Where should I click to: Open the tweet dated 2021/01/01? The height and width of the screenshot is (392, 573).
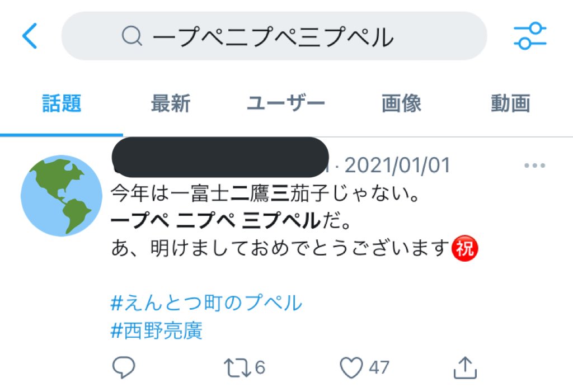click(x=397, y=165)
